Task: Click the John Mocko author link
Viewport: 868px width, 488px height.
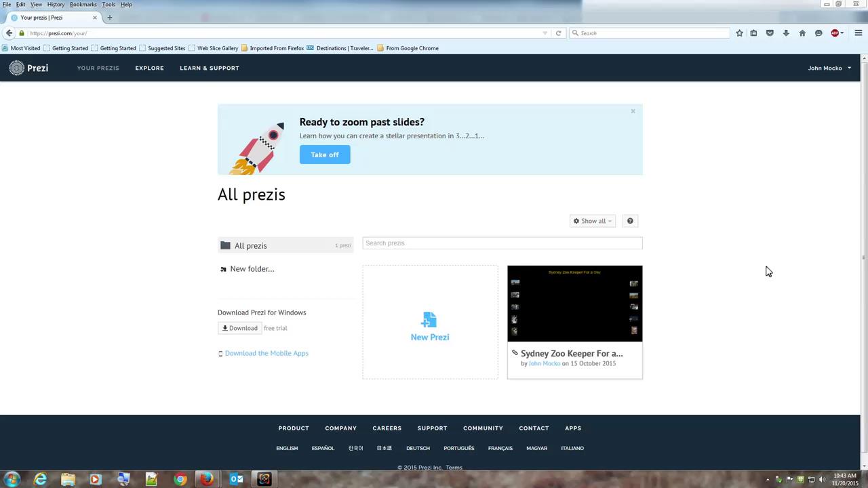Action: 545,363
